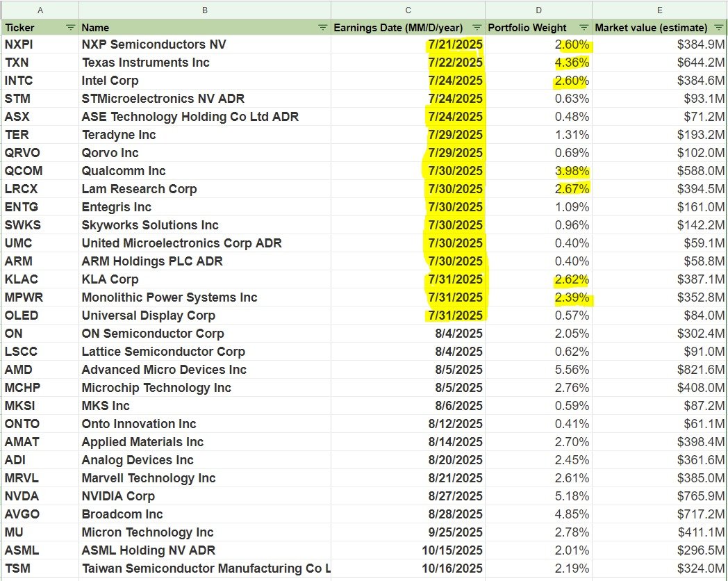Click the TER ticker cell
Viewport: 728px width, 581px height.
40,135
